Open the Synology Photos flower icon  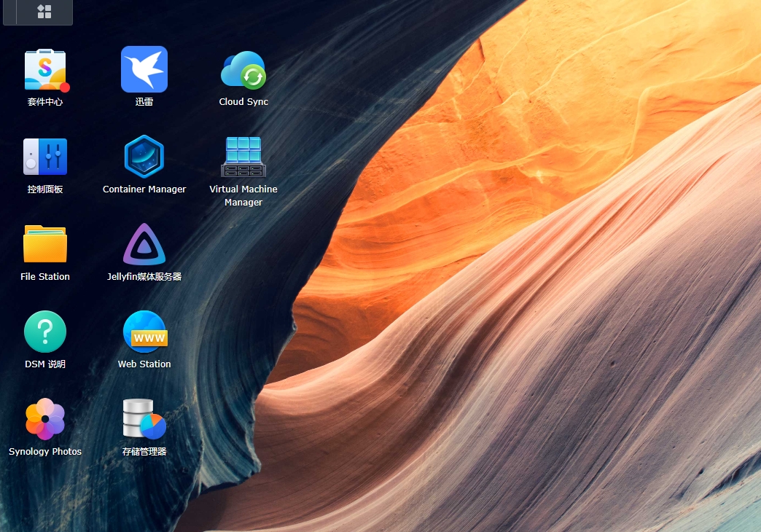pos(45,419)
